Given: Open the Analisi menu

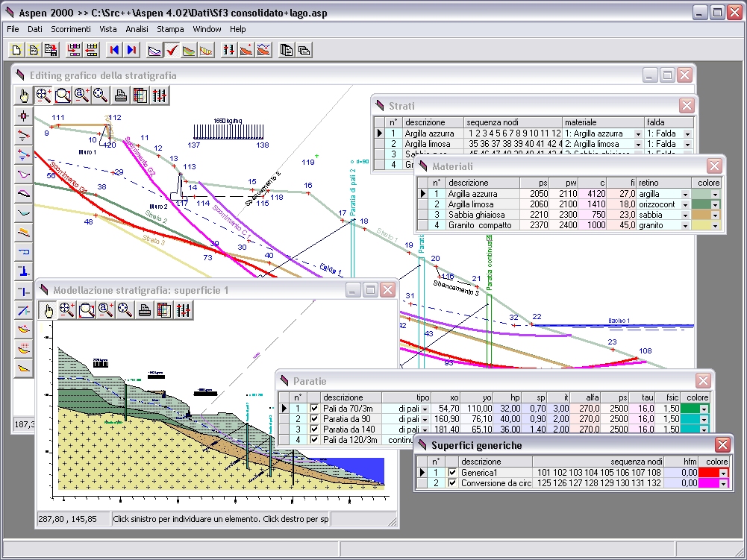Looking at the screenshot, I should click(x=137, y=29).
